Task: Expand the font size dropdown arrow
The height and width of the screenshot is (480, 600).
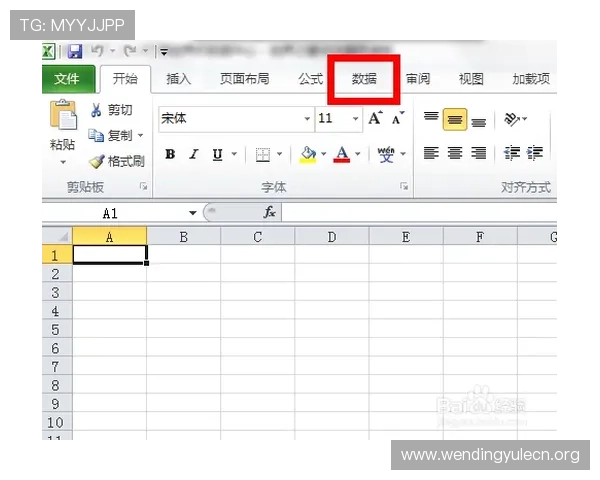Action: click(355, 119)
